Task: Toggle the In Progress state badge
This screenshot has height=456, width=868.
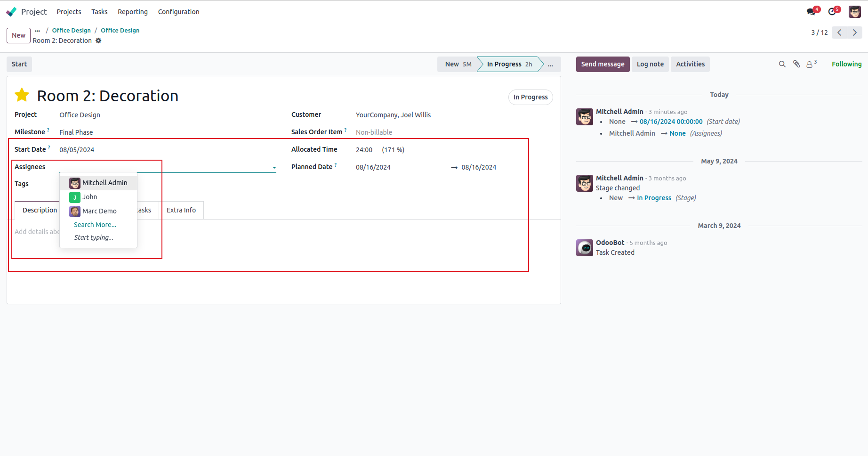Action: (x=530, y=97)
